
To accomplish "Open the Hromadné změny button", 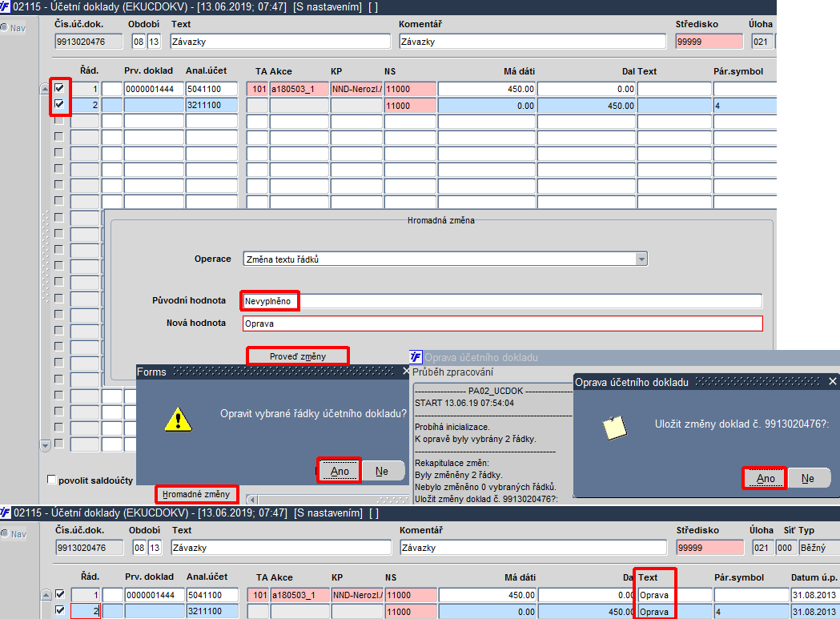I will click(x=196, y=494).
